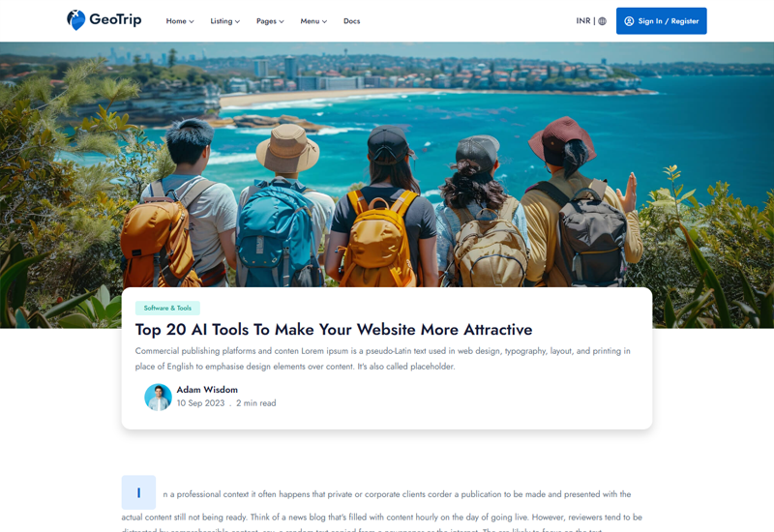Select the Pages navigation item
This screenshot has width=774, height=532.
270,21
